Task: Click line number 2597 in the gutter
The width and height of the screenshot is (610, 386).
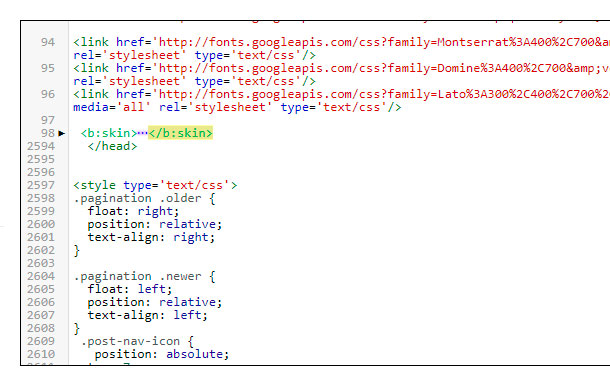Action: (41, 185)
